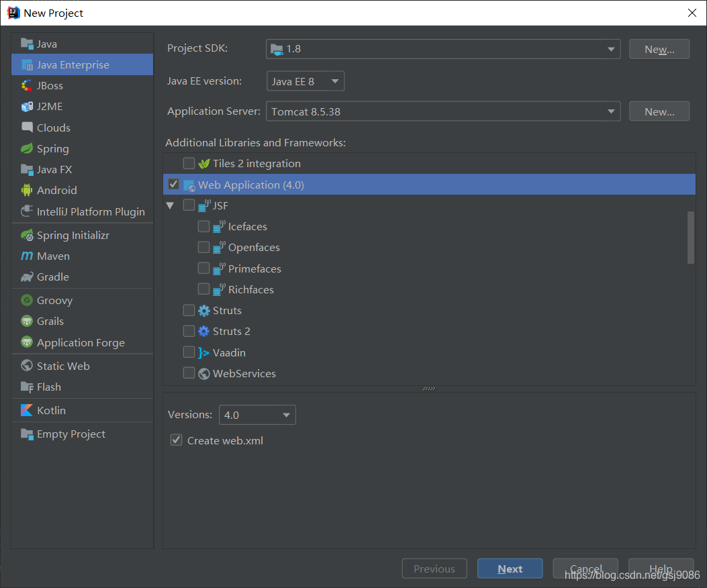Select the Android robot icon
The height and width of the screenshot is (588, 707).
tap(27, 190)
